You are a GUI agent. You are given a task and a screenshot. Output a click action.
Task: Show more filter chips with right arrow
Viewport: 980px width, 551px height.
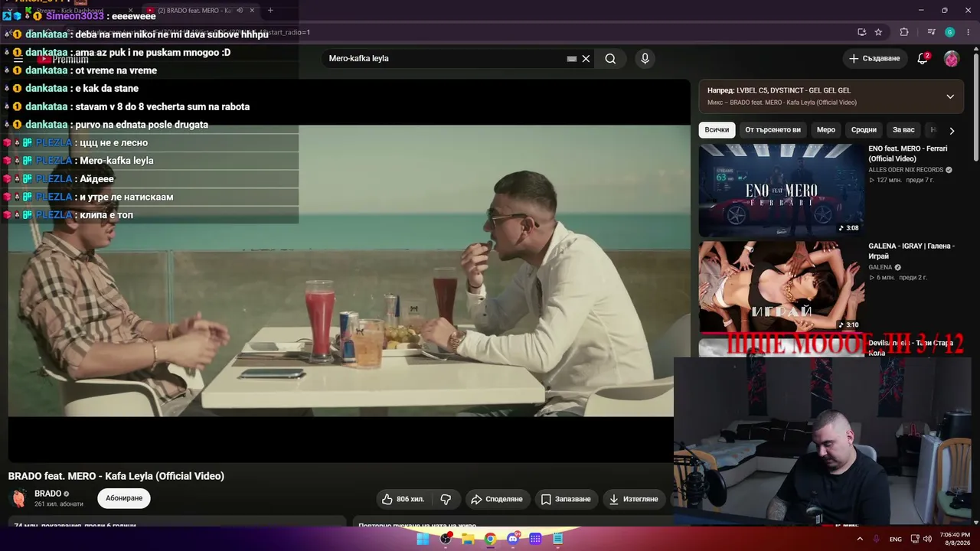pos(952,131)
